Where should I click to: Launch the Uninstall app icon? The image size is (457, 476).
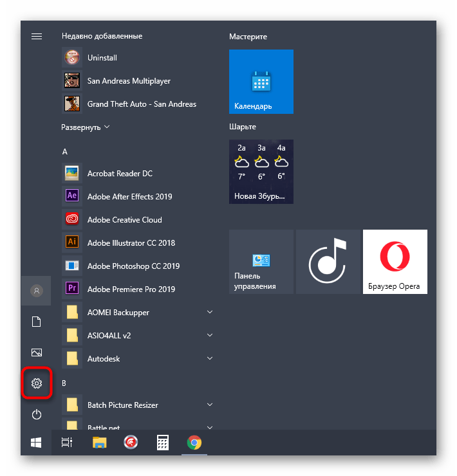(x=72, y=57)
